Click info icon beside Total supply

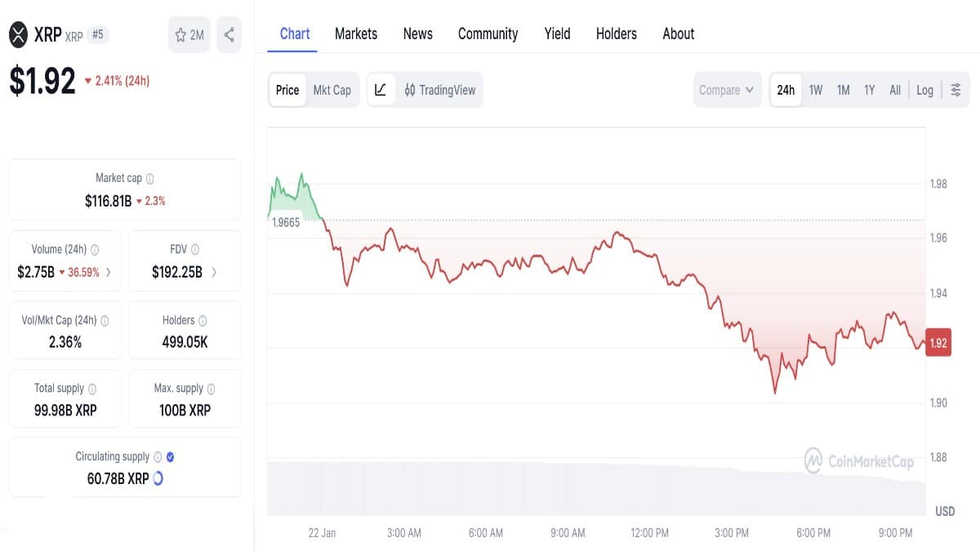pyautogui.click(x=91, y=389)
